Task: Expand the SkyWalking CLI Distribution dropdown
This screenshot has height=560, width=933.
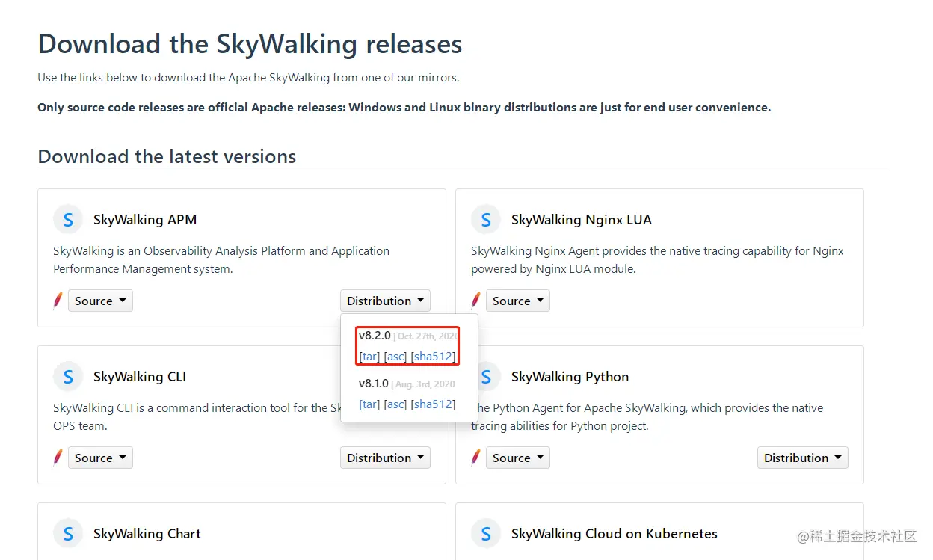Action: [385, 458]
